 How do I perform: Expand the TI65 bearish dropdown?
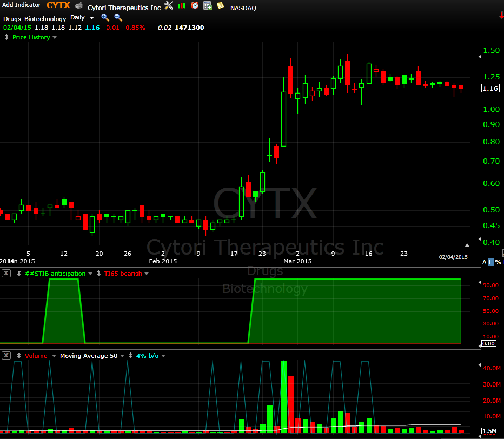[147, 274]
